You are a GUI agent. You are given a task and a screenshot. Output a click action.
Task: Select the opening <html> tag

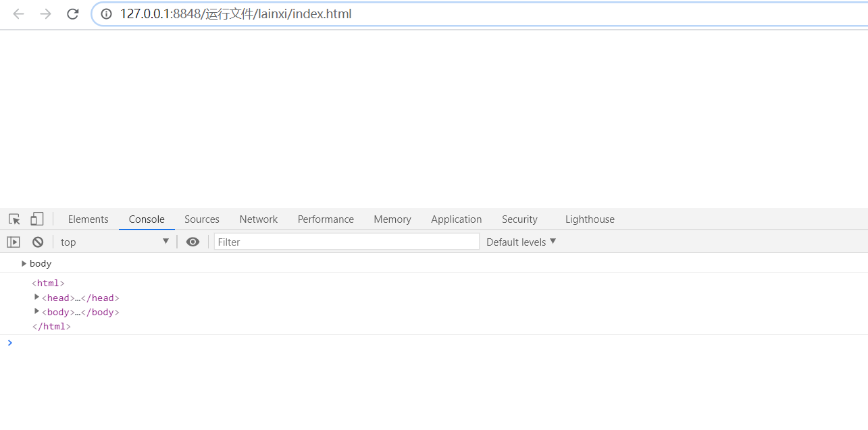click(x=48, y=284)
